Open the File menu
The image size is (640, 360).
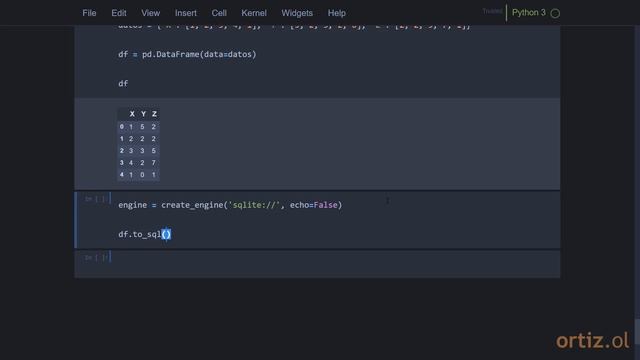coord(89,13)
